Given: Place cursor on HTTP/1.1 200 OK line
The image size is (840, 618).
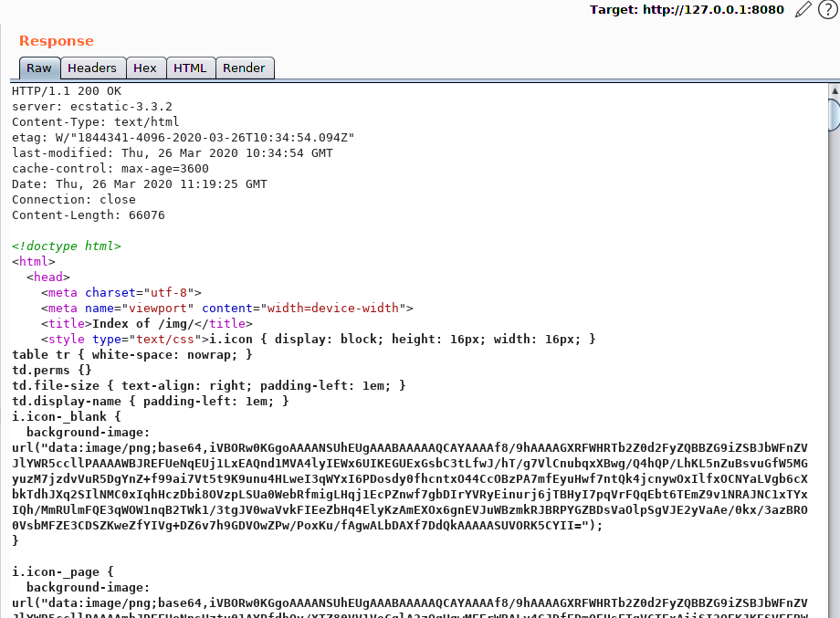Looking at the screenshot, I should [66, 91].
